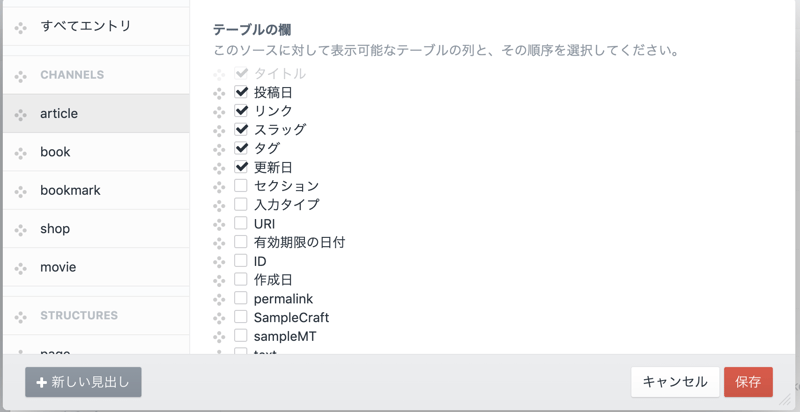Viewport: 800px width, 412px height.
Task: Tick the SampleCraft checkbox
Action: [x=241, y=317]
